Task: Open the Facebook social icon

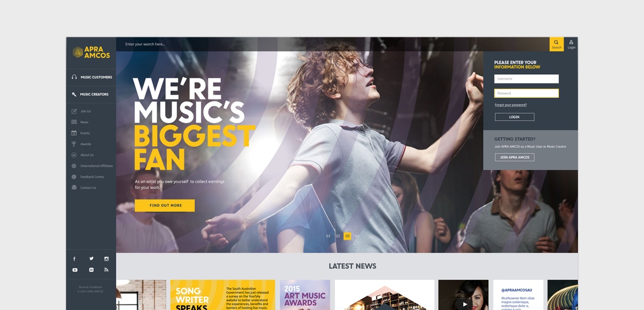Action: coord(74,259)
